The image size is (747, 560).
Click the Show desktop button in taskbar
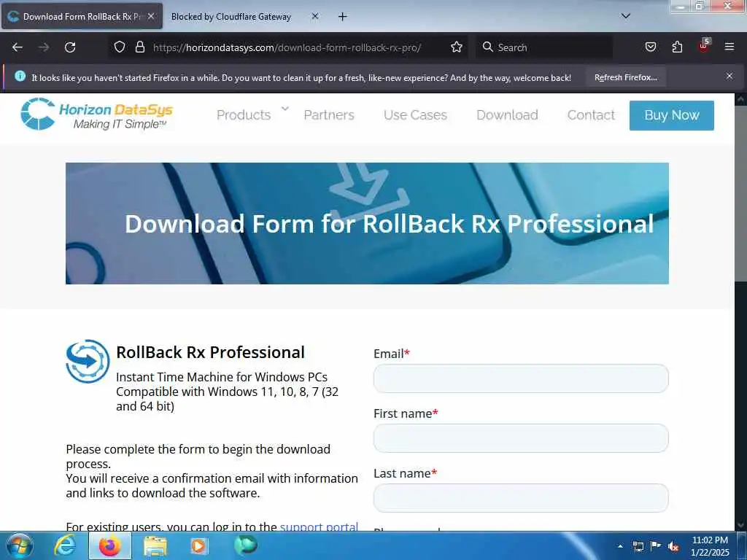point(743,546)
